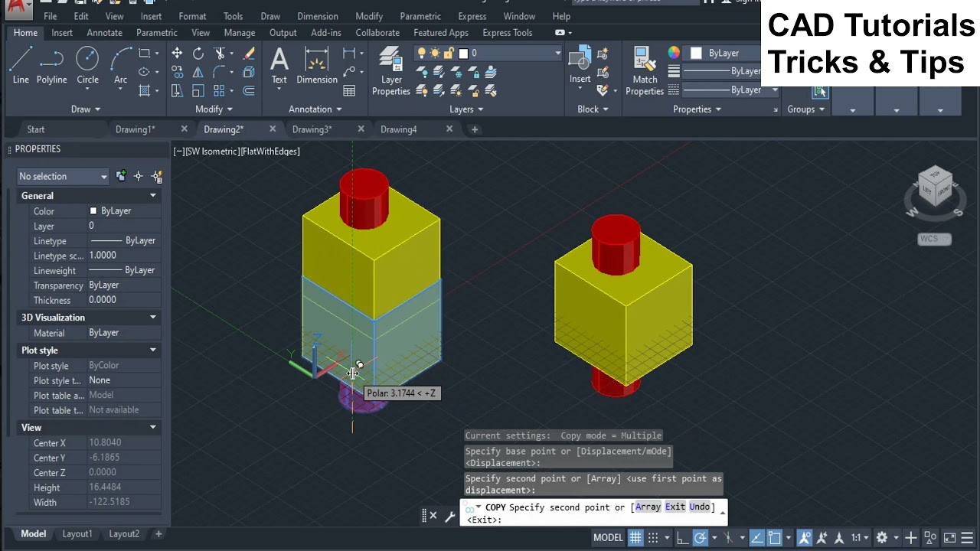Choose Array option in command line
This screenshot has width=980, height=551.
point(648,507)
